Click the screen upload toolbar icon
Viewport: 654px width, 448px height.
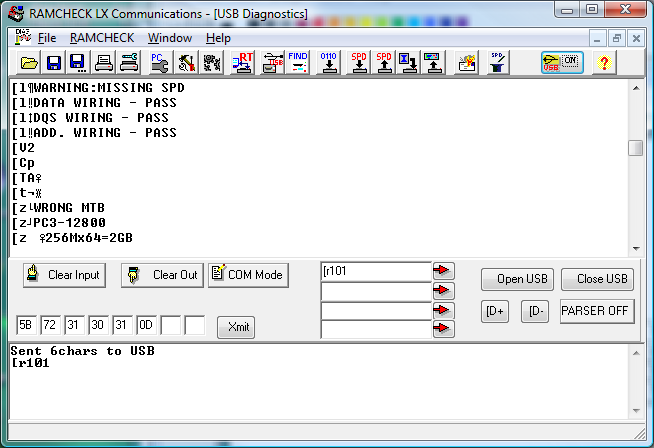[x=433, y=63]
